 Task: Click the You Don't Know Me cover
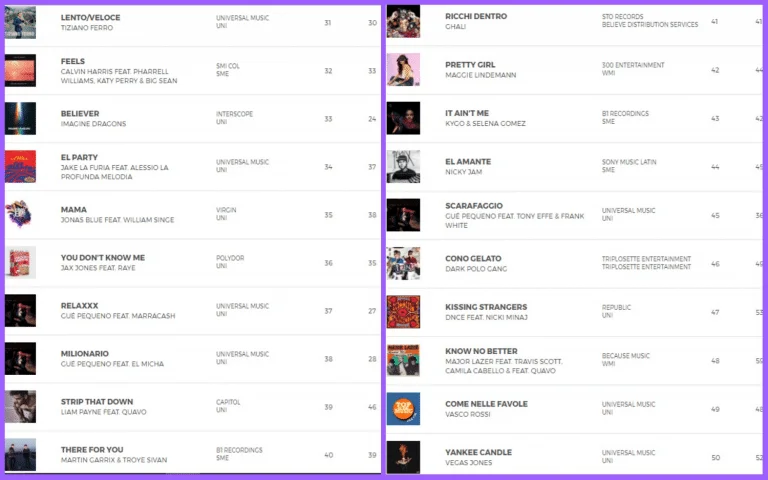(20, 262)
